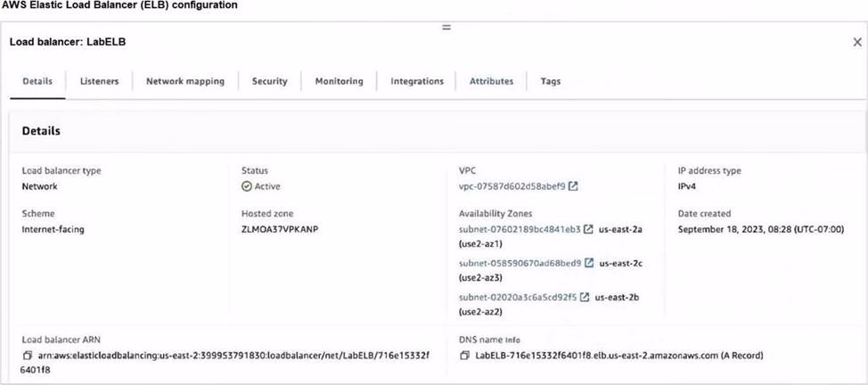The width and height of the screenshot is (868, 385).
Task: Click the date created September 18, 2023
Action: (760, 229)
